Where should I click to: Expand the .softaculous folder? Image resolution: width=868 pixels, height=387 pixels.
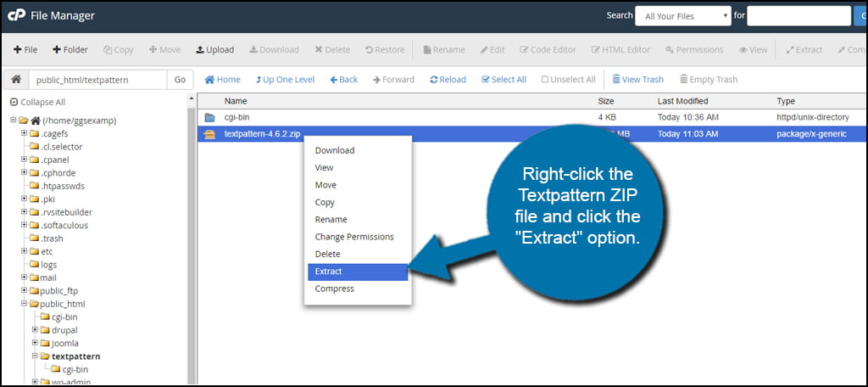(x=24, y=225)
